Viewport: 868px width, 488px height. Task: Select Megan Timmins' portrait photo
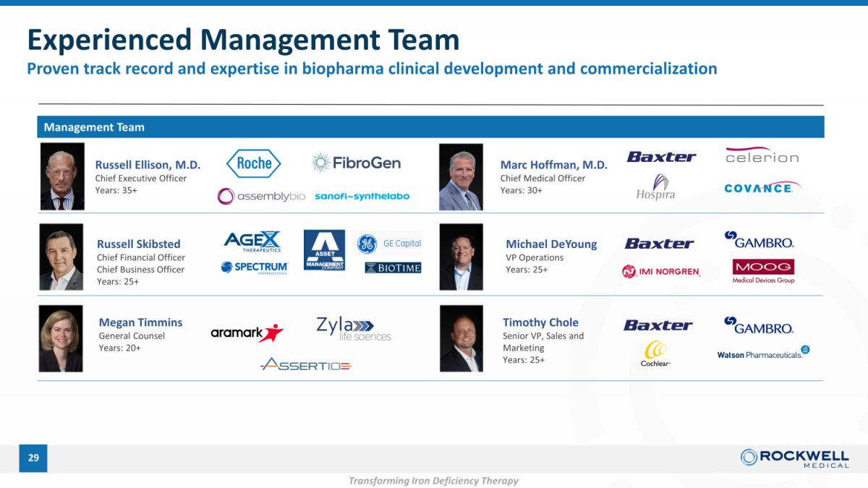61,338
